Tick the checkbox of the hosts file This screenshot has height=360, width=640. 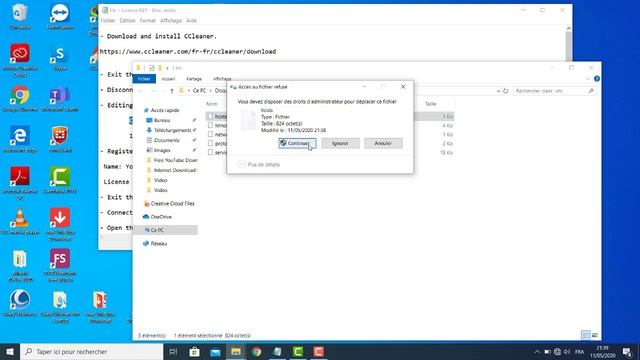210,116
